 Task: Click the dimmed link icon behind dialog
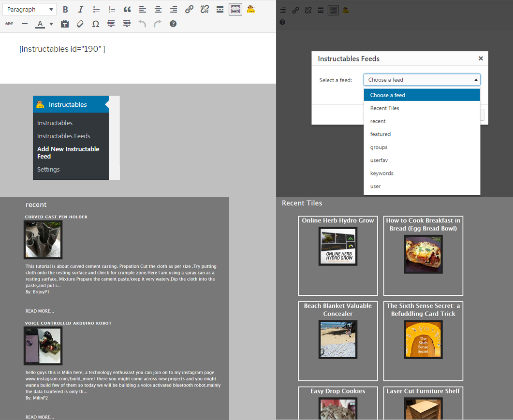(295, 11)
